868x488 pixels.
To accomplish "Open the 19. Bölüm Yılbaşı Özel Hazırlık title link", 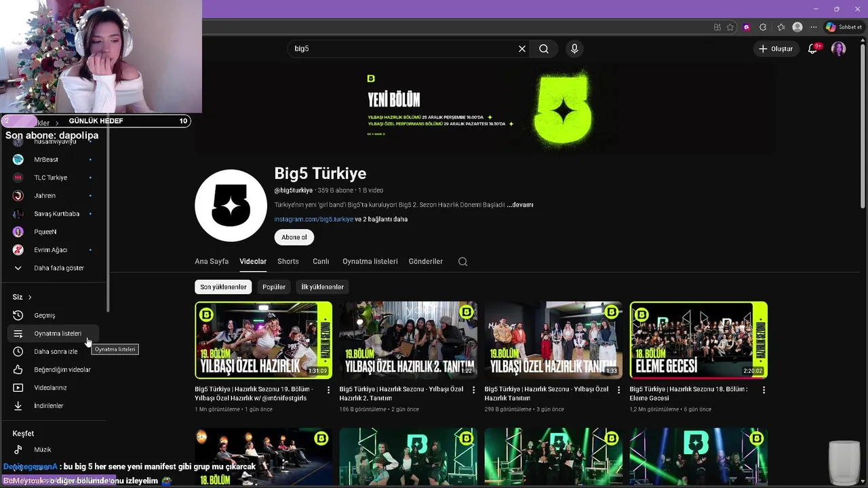I will coord(254,394).
